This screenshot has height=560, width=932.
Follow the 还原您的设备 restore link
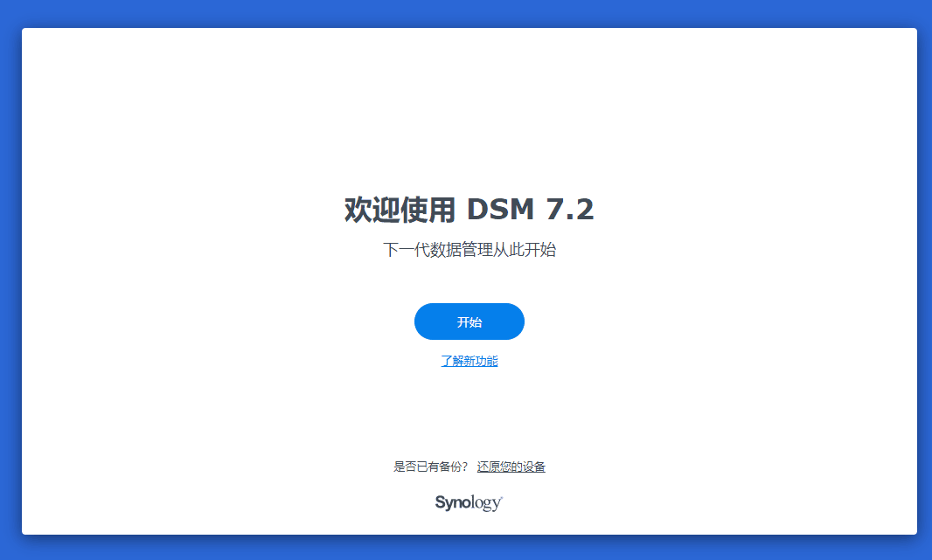(x=511, y=467)
